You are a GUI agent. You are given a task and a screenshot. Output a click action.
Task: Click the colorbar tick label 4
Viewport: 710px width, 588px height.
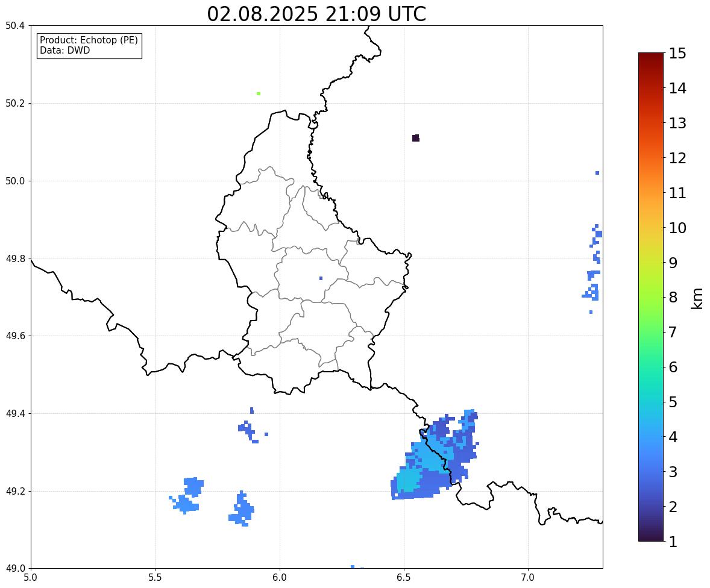point(673,437)
